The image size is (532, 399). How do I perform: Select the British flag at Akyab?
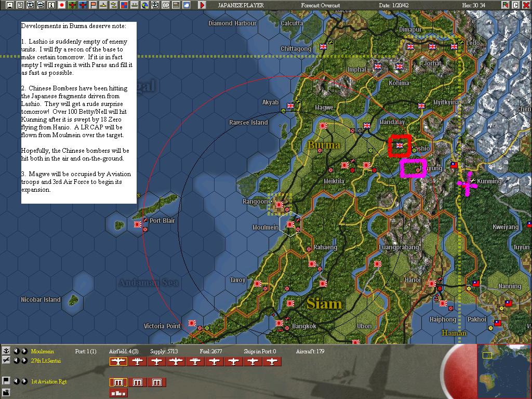coord(290,106)
